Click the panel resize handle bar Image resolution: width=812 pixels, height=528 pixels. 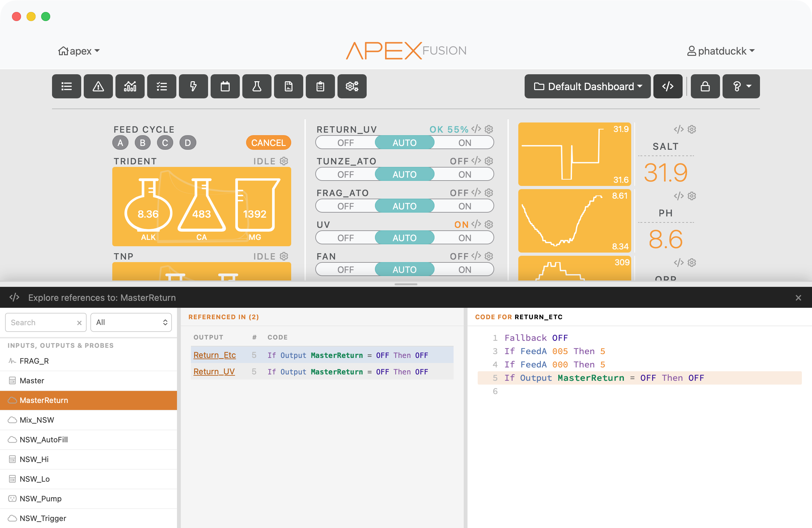[x=406, y=284]
